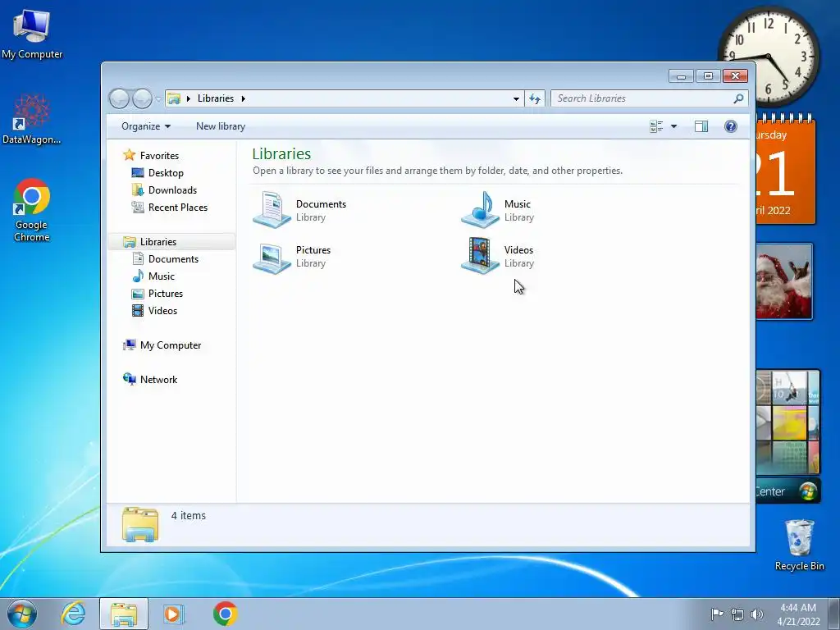
Task: Select the Recycle Bin desktop icon
Action: 799,546
